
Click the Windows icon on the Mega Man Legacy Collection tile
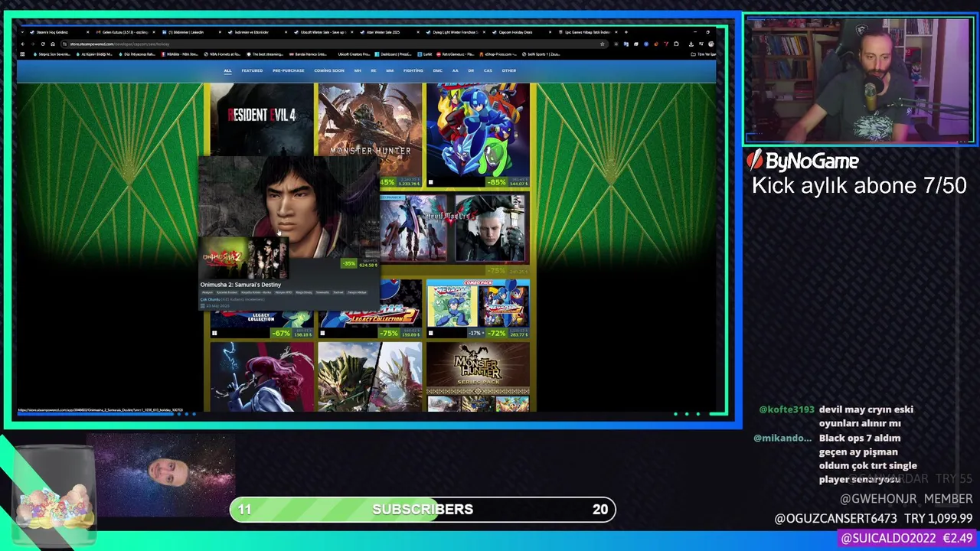pos(214,333)
